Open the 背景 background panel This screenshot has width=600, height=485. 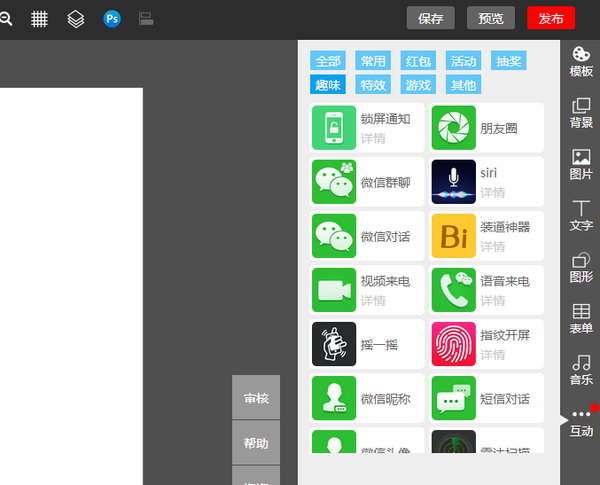[581, 113]
